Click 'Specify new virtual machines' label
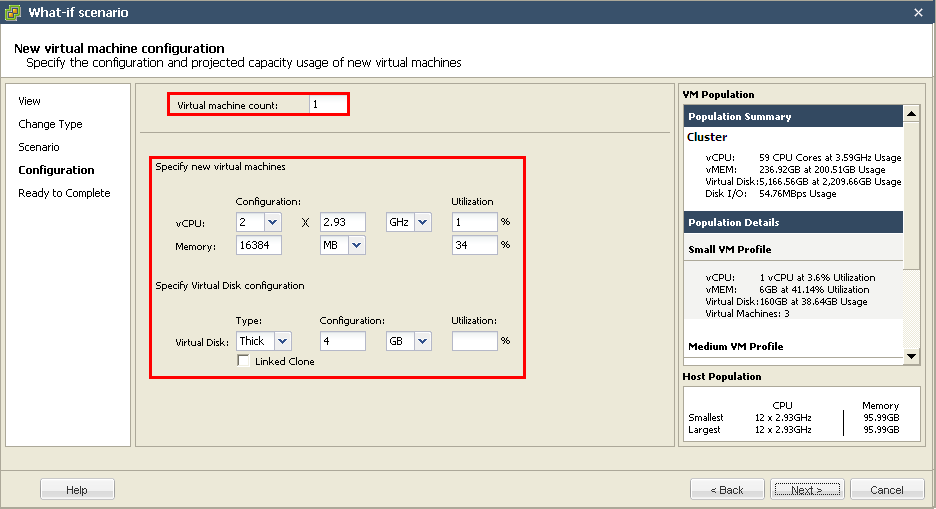This screenshot has width=936, height=509. pyautogui.click(x=220, y=166)
